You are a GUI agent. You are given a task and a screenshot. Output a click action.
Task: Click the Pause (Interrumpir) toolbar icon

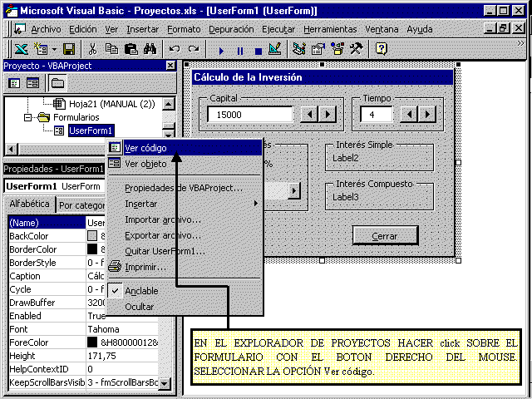click(x=240, y=51)
